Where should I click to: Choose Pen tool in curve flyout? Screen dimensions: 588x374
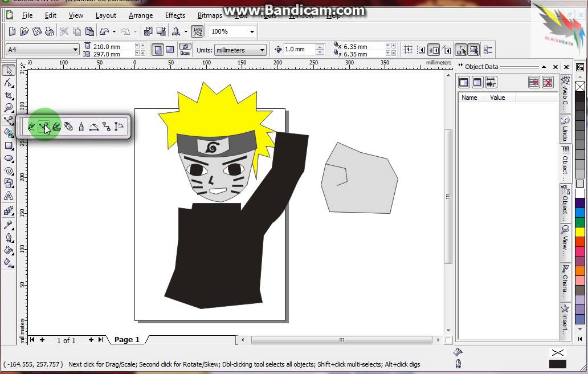tap(68, 127)
